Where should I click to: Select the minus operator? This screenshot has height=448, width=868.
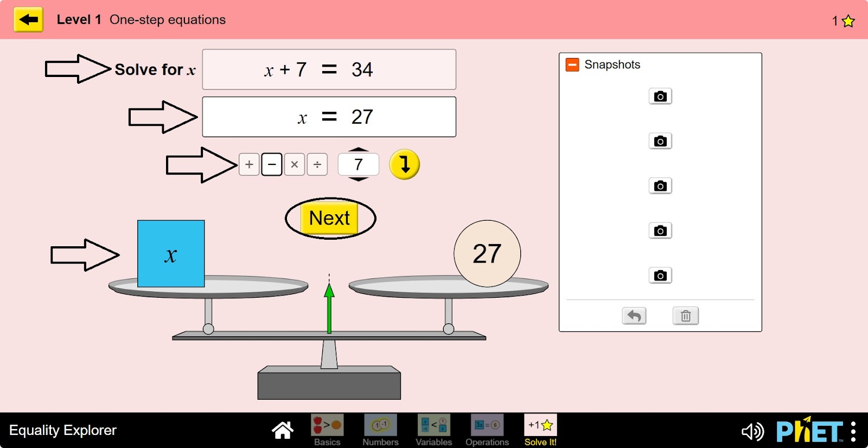272,164
